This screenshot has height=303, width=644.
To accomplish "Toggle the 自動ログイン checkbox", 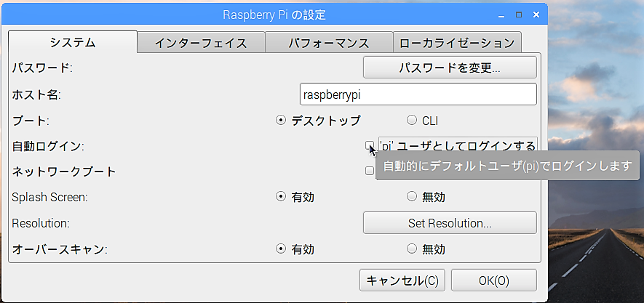I will (x=369, y=145).
